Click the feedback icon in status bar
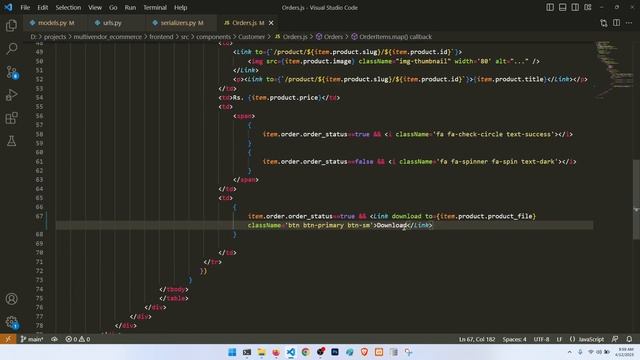 [615, 339]
